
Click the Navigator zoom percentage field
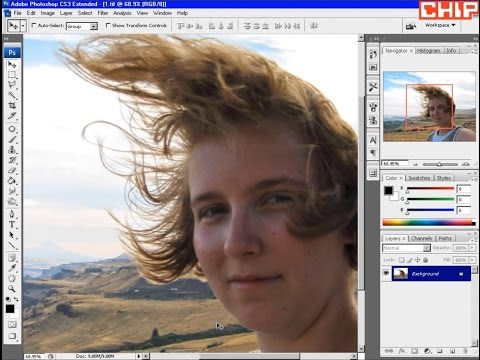click(395, 164)
